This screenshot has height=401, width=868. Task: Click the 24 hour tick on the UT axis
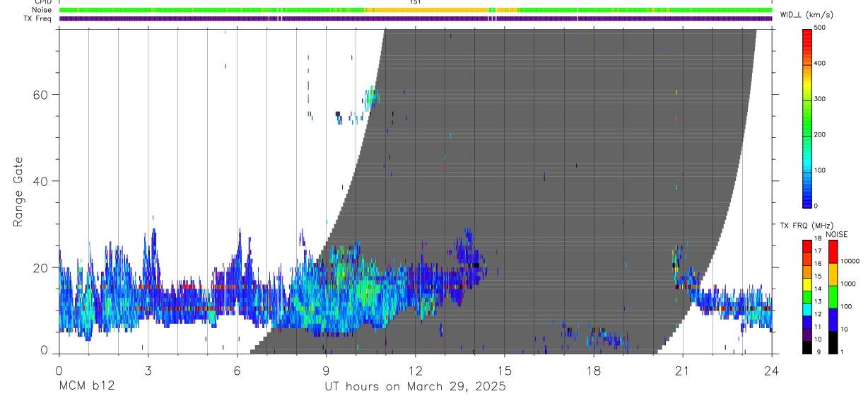pos(771,369)
